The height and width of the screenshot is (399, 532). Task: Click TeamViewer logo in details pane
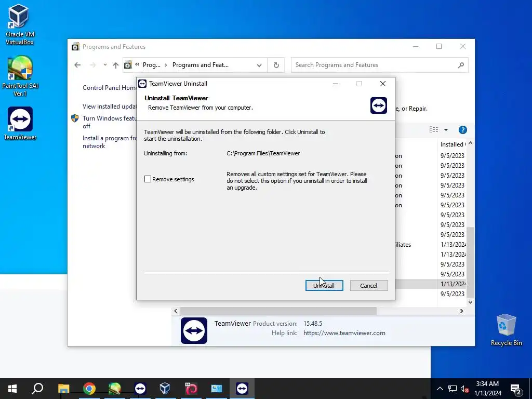pos(194,330)
